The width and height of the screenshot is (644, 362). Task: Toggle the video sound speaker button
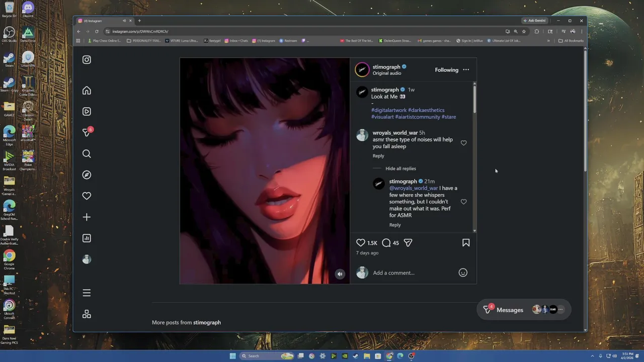coord(340,274)
